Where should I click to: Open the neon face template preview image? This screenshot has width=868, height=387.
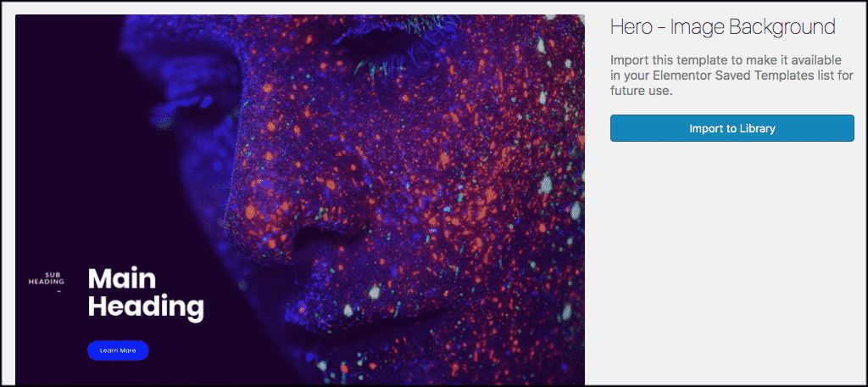pos(299,199)
